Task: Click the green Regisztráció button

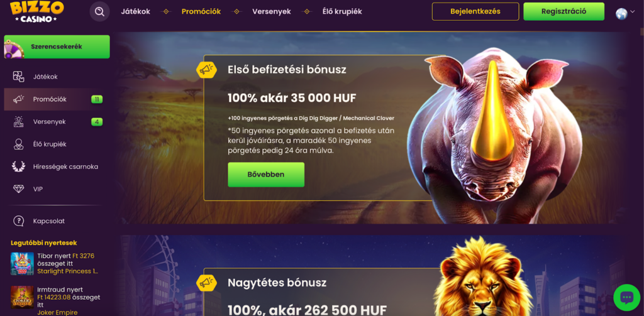Action: (563, 11)
